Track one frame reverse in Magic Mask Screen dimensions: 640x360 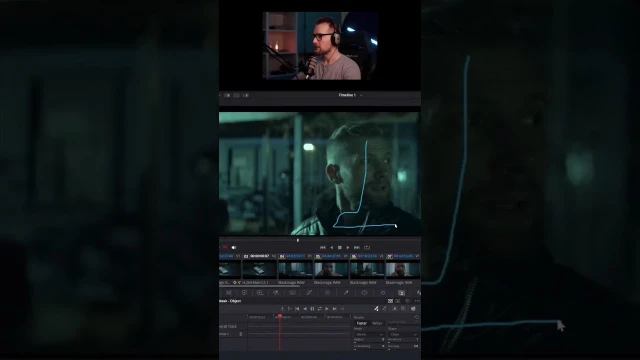pyautogui.click(x=297, y=309)
